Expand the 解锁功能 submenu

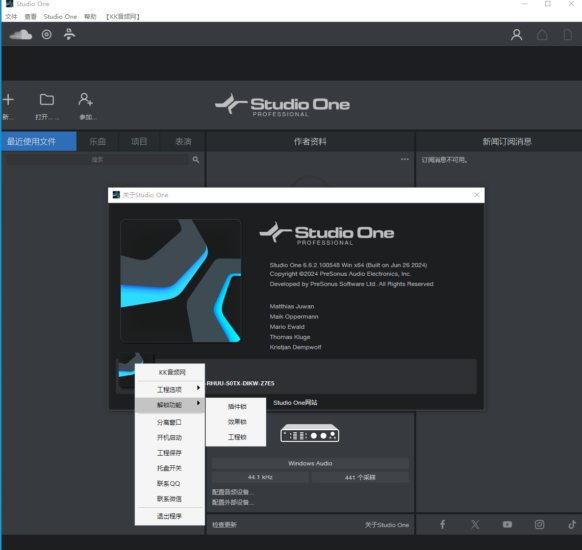tap(170, 405)
